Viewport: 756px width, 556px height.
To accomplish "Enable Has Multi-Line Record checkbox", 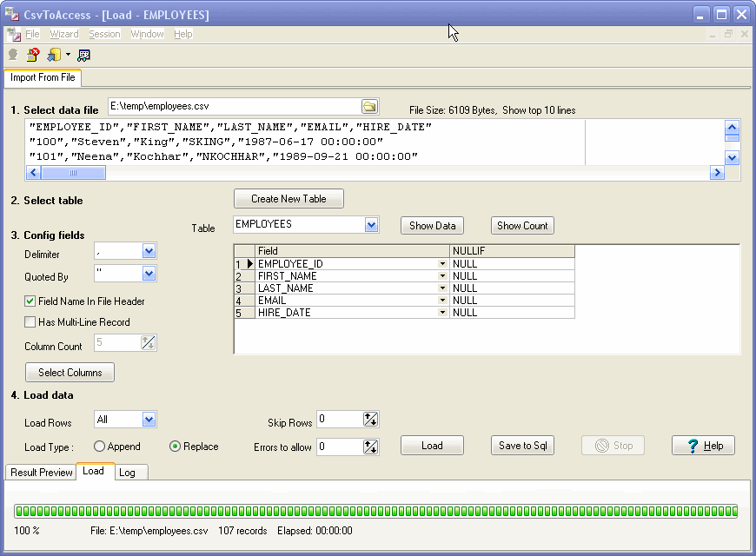I will (30, 322).
